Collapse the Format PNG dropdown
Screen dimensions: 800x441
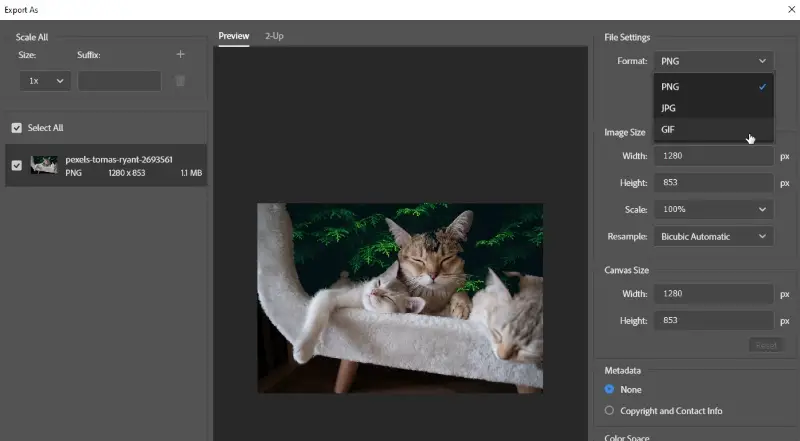[x=713, y=61]
